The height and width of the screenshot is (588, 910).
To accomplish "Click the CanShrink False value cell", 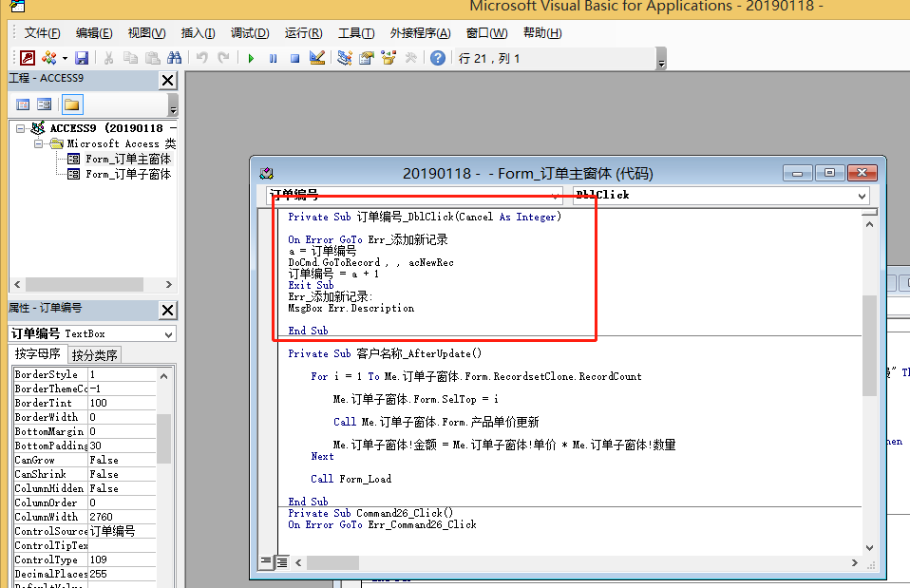I will click(x=123, y=474).
